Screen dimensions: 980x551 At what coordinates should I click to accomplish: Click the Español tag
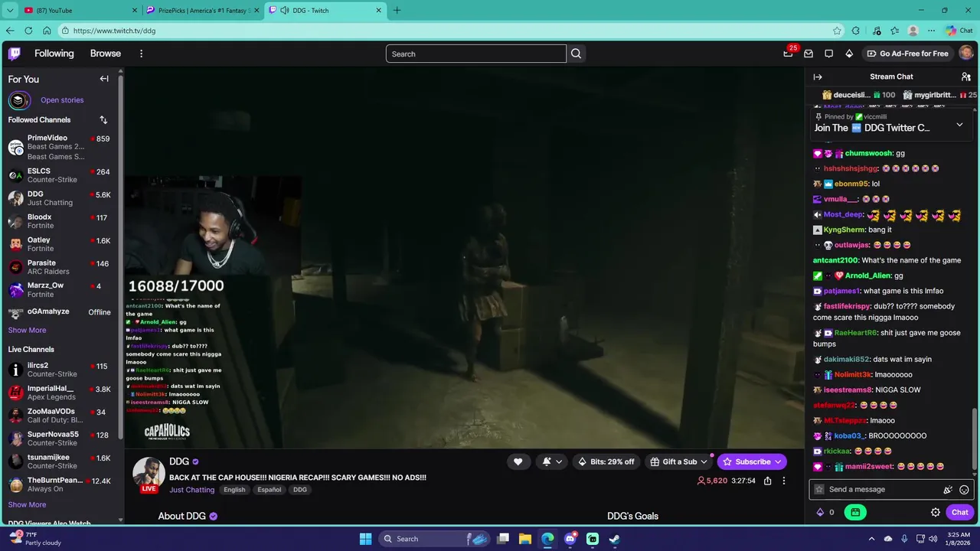point(269,490)
